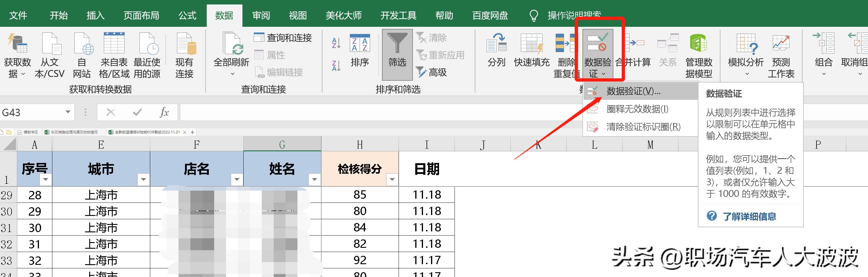
Task: Open the Name Box dropdown next to G43
Action: (66, 112)
